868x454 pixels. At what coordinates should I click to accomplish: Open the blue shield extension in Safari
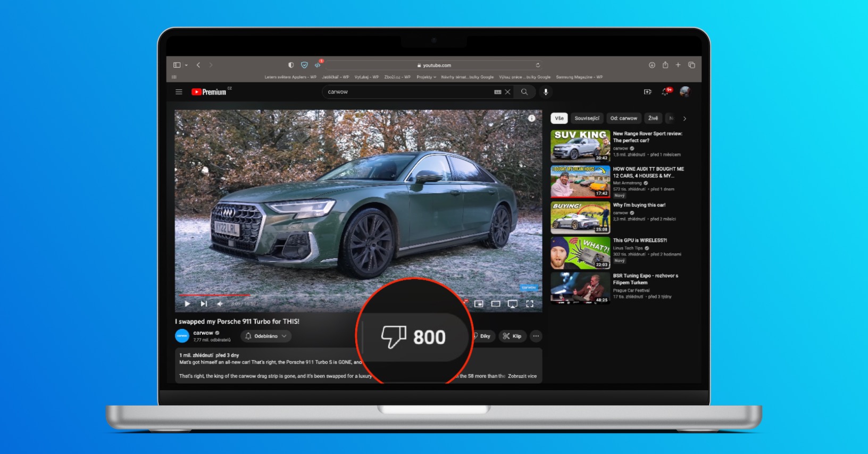click(304, 65)
